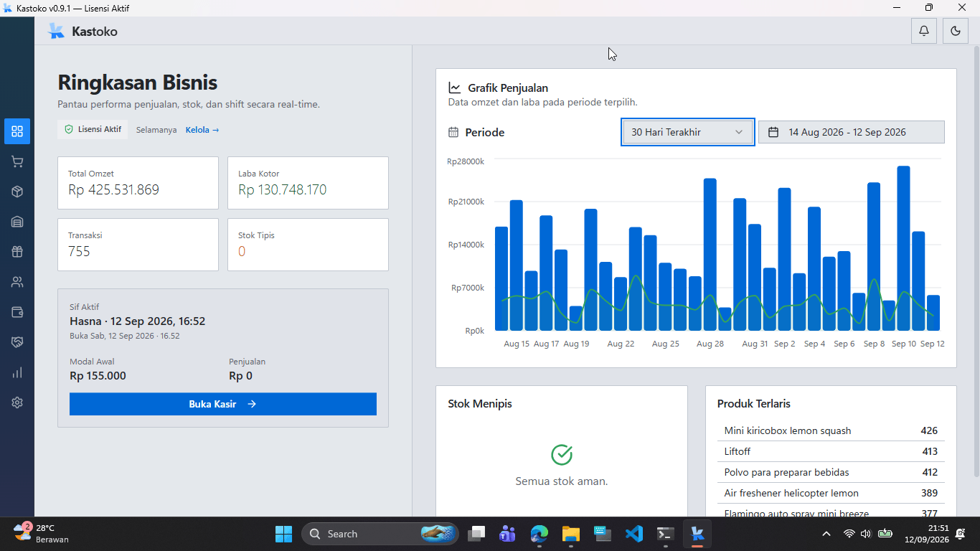
Task: Open the wallet icon in sidebar
Action: click(17, 312)
